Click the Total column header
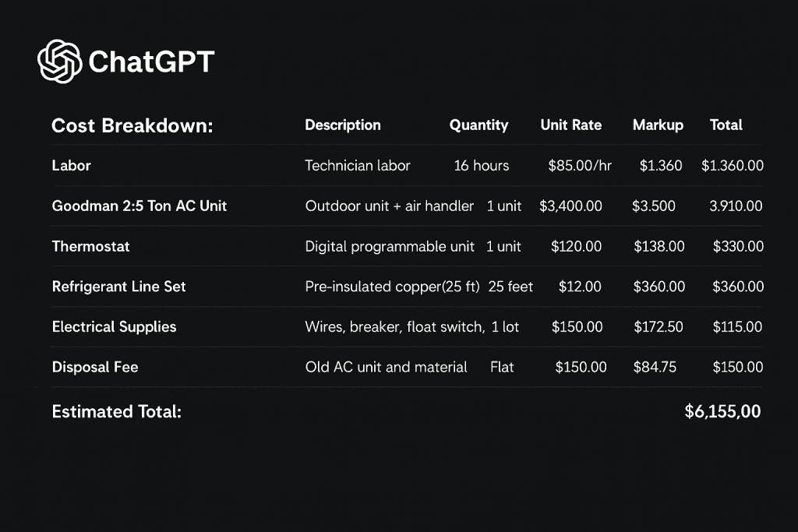Viewport: 798px width, 532px height. [726, 125]
